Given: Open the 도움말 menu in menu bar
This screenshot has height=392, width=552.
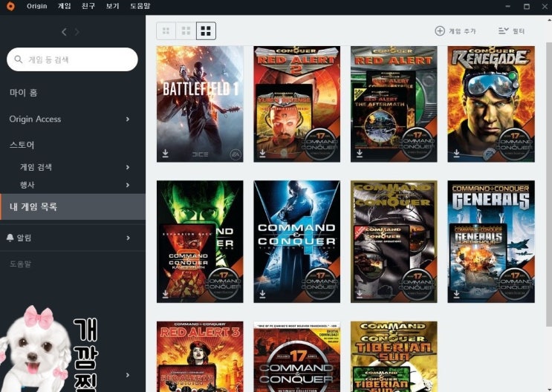Looking at the screenshot, I should [x=140, y=6].
